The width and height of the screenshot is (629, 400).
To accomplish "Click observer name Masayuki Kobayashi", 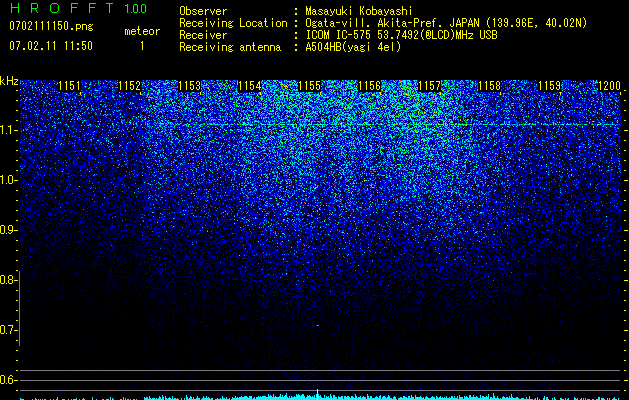I will pyautogui.click(x=359, y=11).
